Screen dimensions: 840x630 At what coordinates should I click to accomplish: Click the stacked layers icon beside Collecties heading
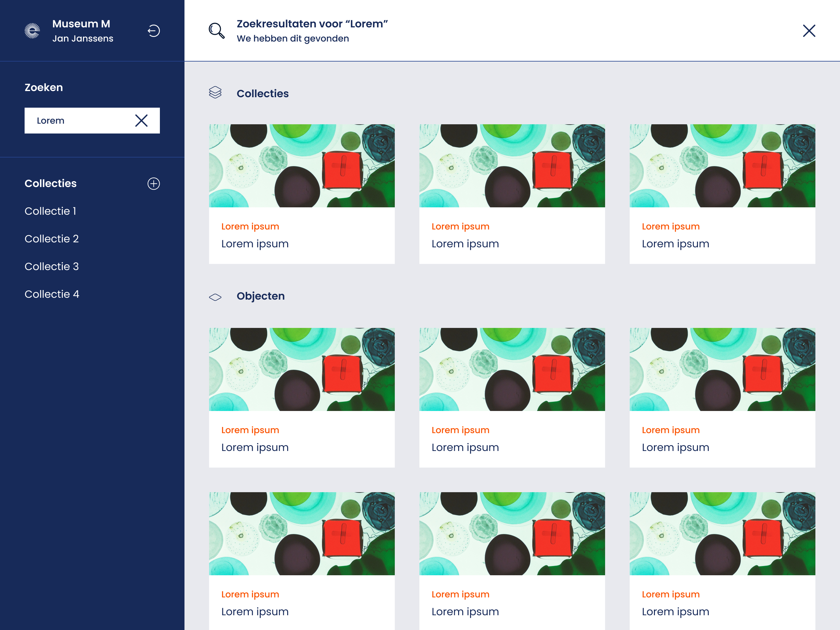click(215, 92)
